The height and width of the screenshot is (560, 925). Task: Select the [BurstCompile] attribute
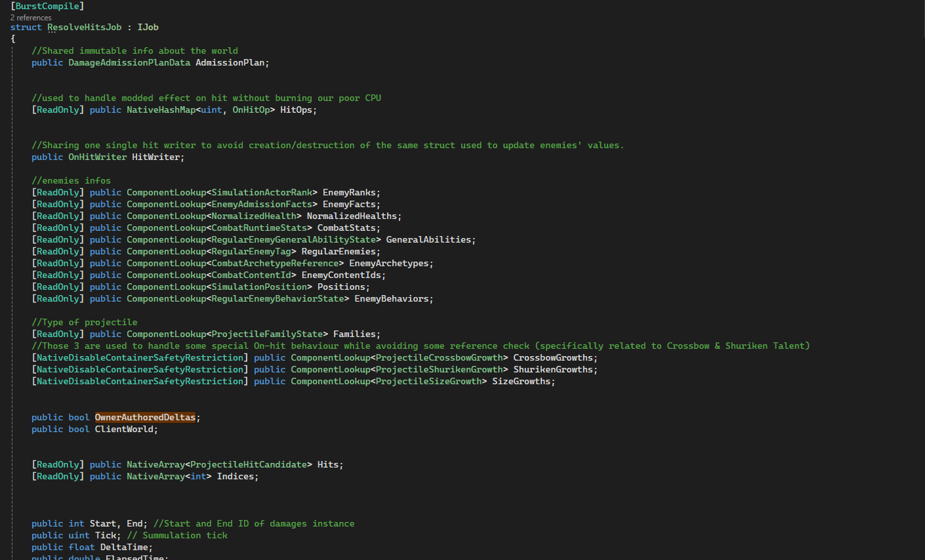[47, 6]
